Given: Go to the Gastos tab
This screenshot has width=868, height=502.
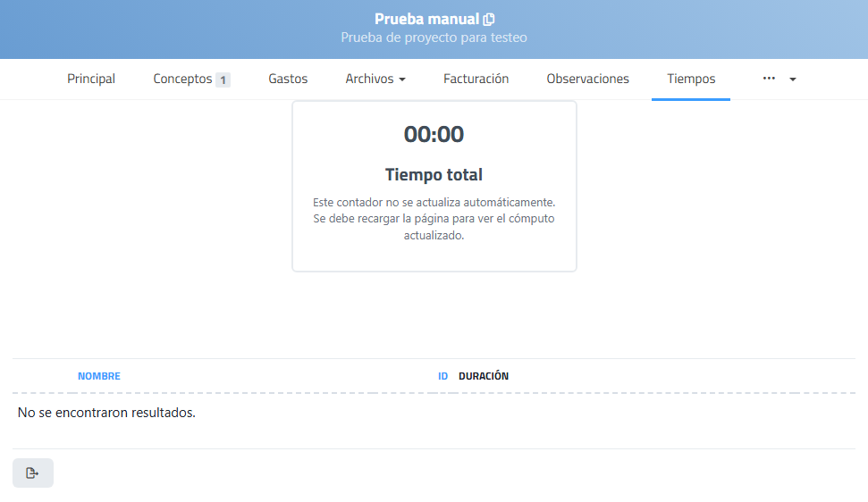Looking at the screenshot, I should pyautogui.click(x=288, y=79).
